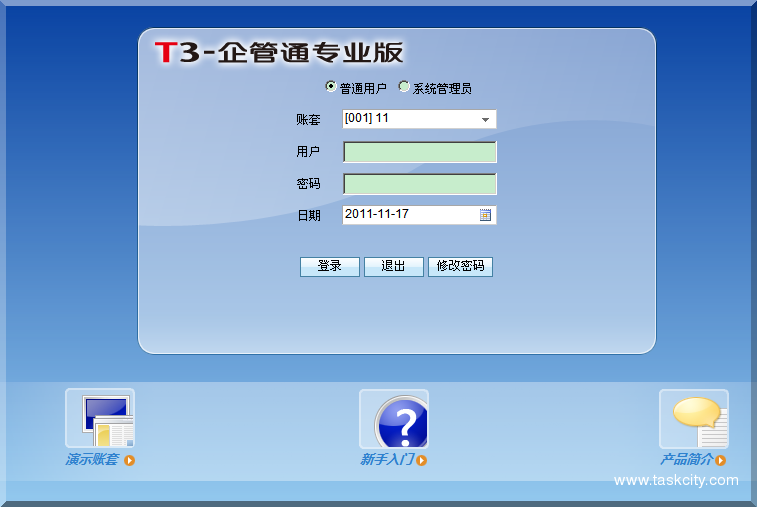This screenshot has width=757, height=507.
Task: Click the orange arrow beside 产品简介
Action: [x=720, y=460]
